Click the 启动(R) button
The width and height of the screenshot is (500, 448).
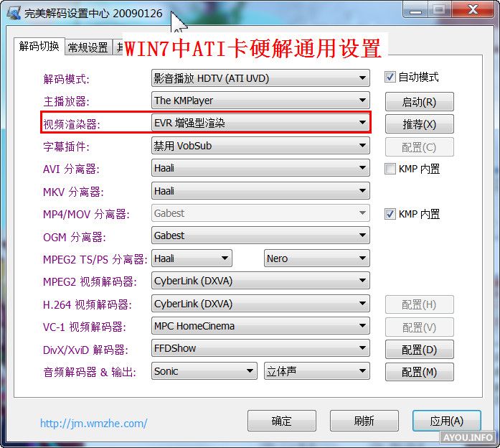[420, 102]
